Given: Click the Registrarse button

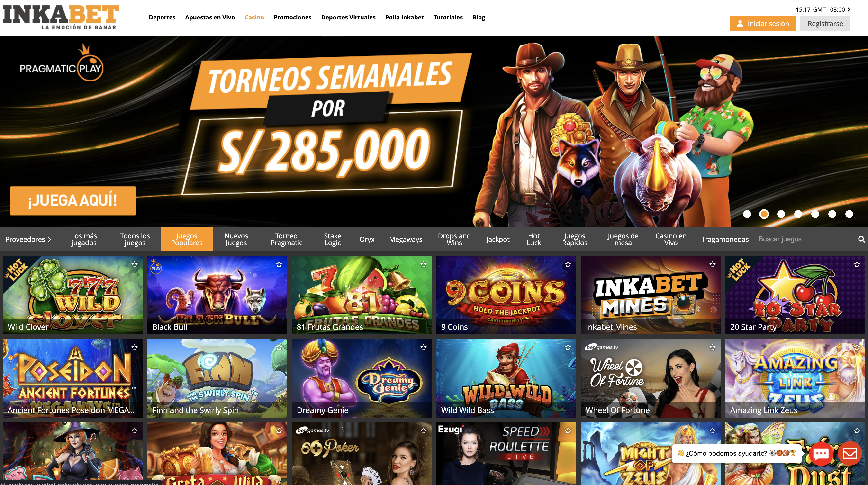Looking at the screenshot, I should tap(825, 24).
